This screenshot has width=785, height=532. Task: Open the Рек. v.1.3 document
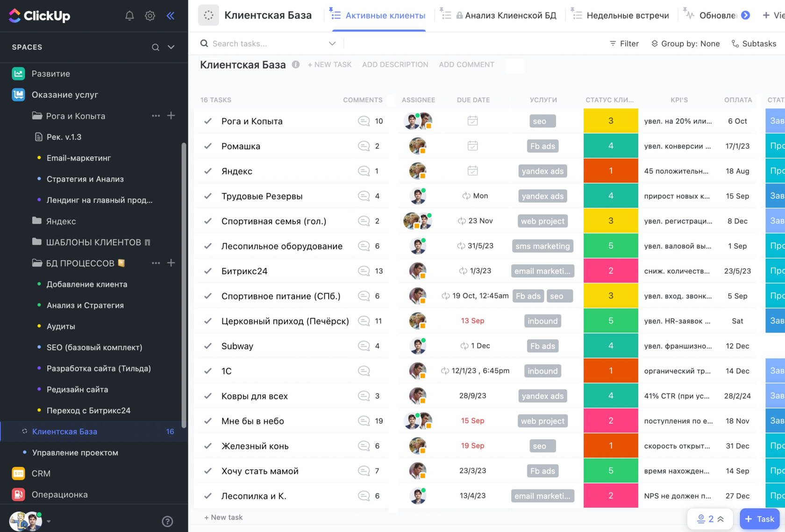64,137
